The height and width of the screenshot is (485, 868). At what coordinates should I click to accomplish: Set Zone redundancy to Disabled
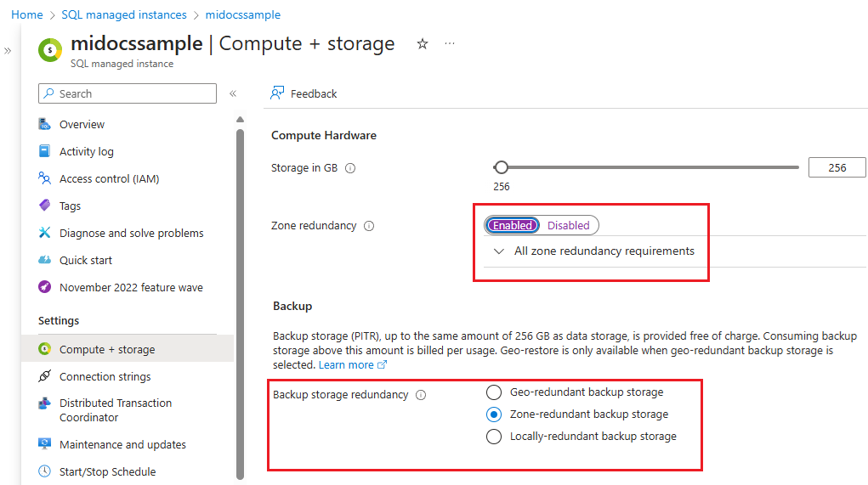pos(568,225)
